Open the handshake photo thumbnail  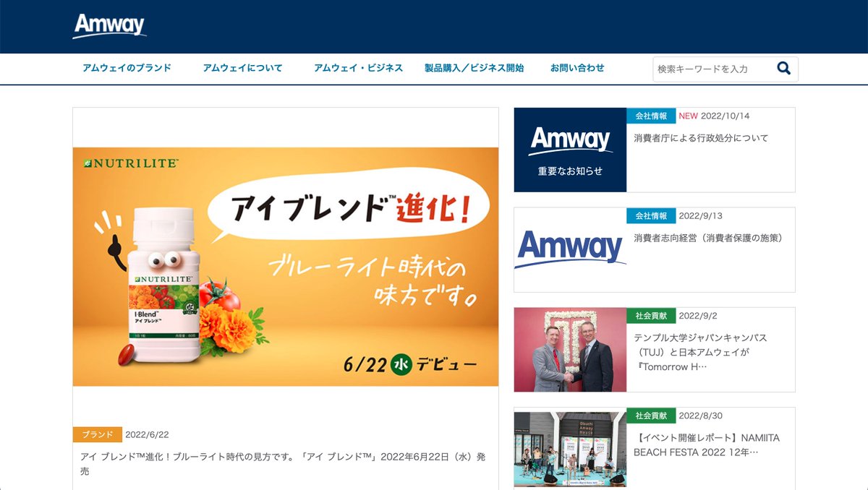point(570,349)
